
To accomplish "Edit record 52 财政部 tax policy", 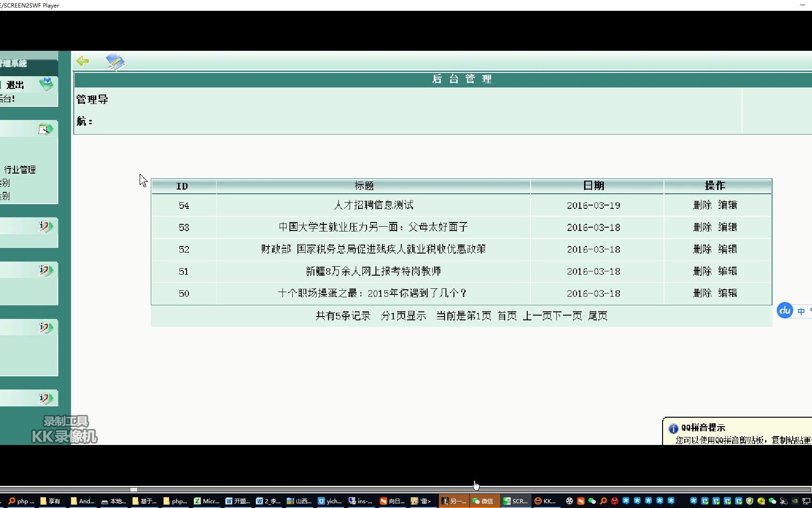I will [x=727, y=249].
